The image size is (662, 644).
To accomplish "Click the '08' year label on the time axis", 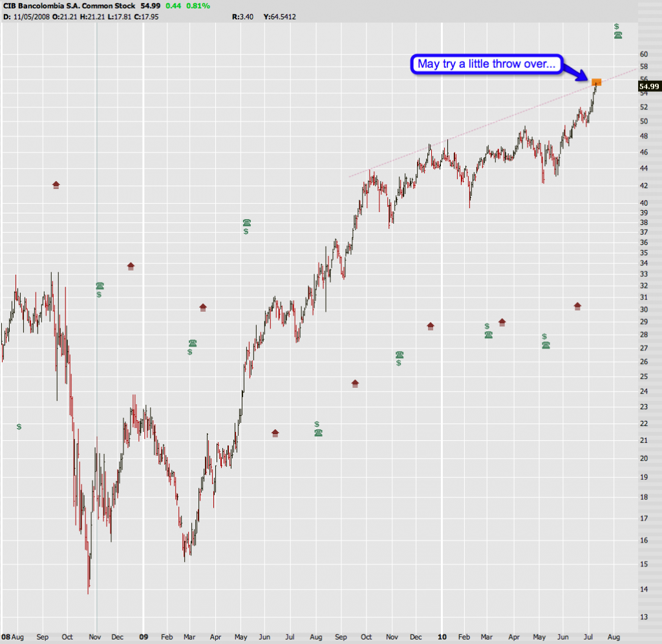I will coord(5,637).
